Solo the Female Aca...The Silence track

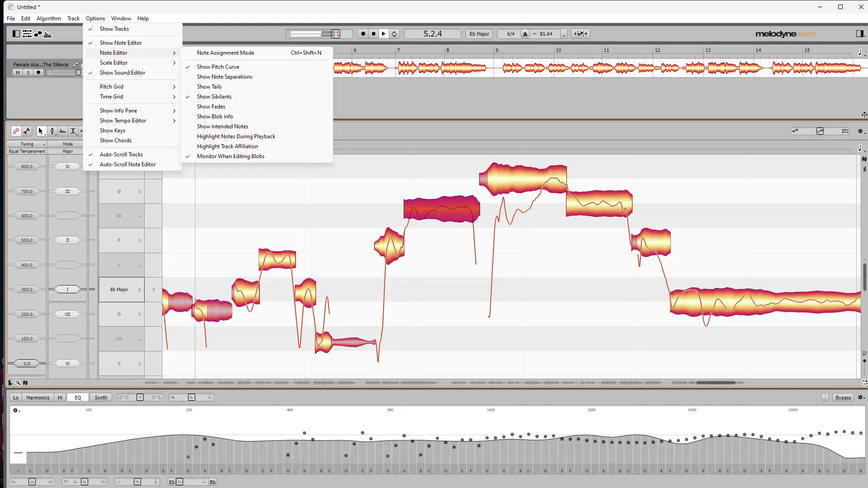28,72
